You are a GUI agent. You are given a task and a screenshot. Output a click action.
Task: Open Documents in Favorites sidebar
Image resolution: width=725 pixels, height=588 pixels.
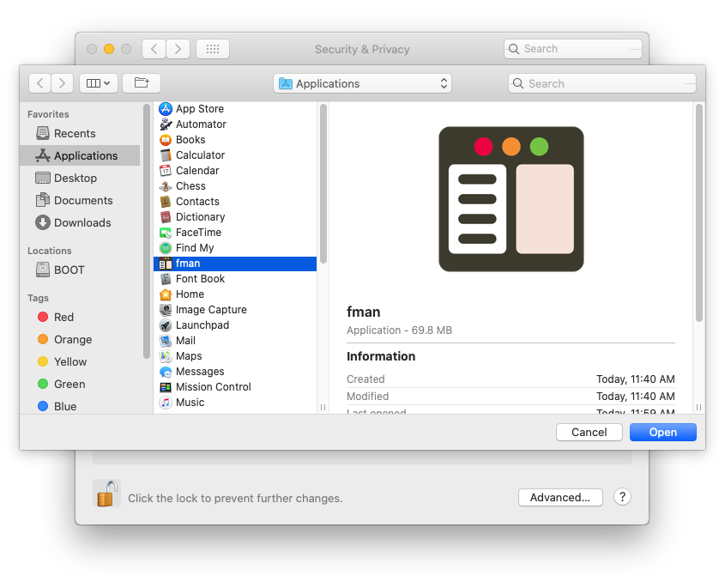click(x=80, y=200)
